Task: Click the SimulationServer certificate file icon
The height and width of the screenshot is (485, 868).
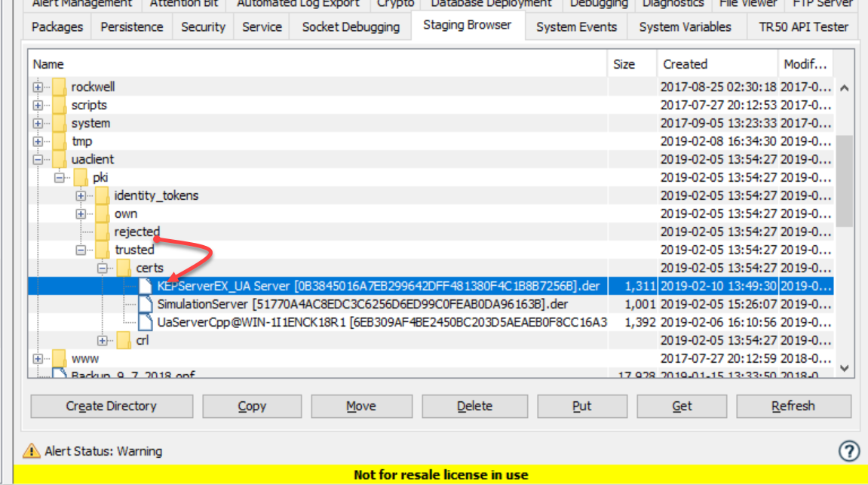Action: point(146,304)
